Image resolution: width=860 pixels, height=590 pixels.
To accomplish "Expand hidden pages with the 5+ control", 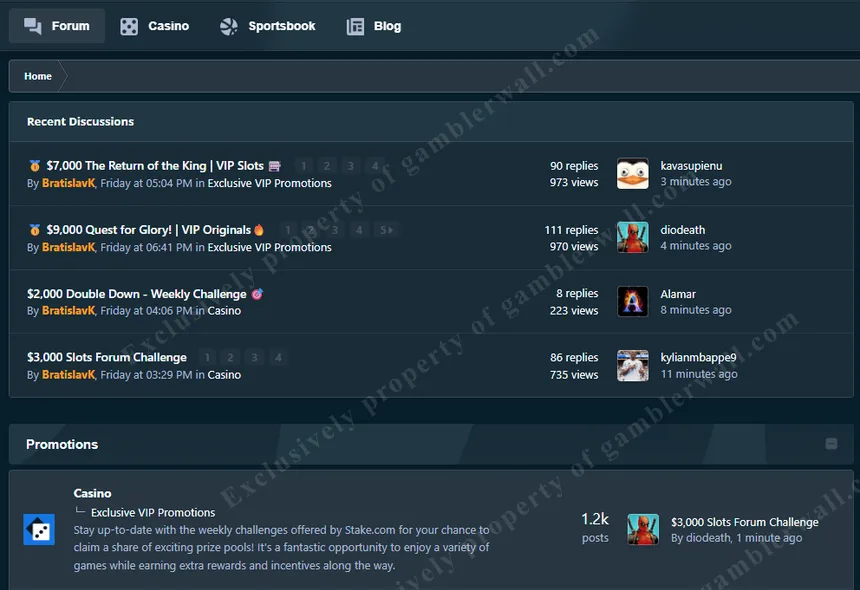I will pos(385,229).
